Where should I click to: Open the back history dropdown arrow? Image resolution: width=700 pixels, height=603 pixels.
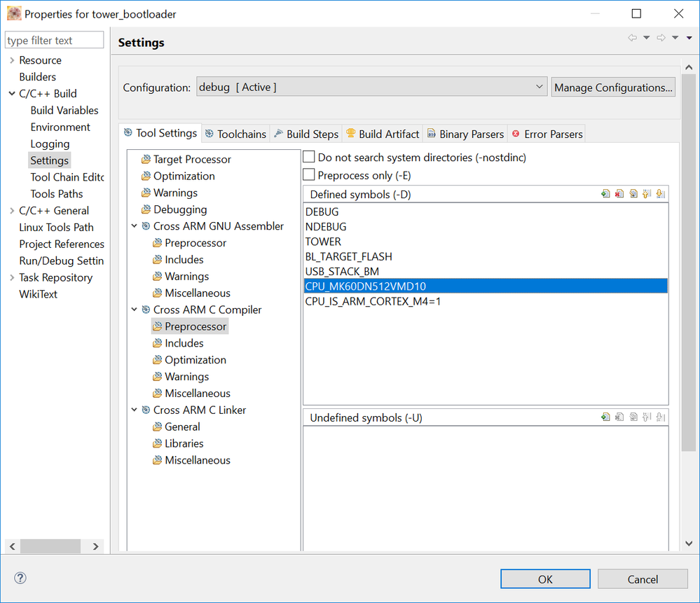pos(647,38)
